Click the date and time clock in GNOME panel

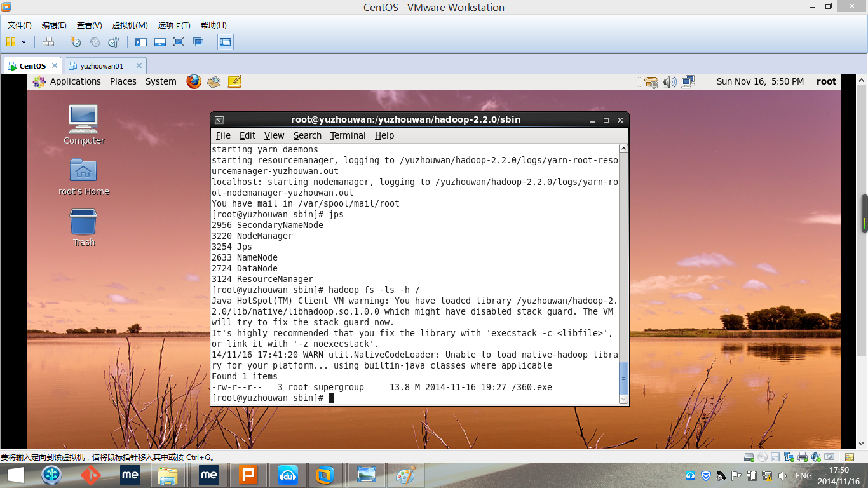point(760,81)
